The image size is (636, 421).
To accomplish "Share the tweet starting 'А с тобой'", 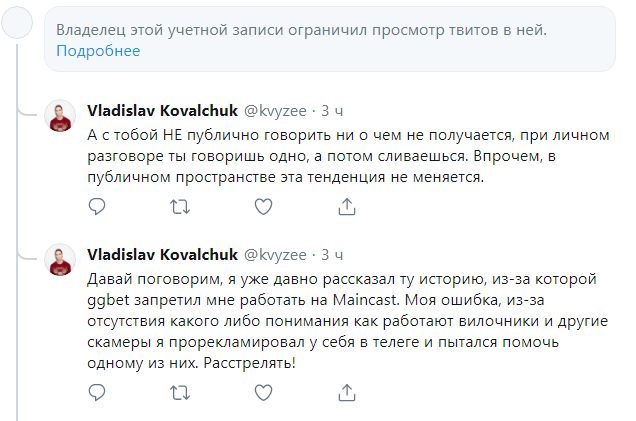I will [347, 206].
